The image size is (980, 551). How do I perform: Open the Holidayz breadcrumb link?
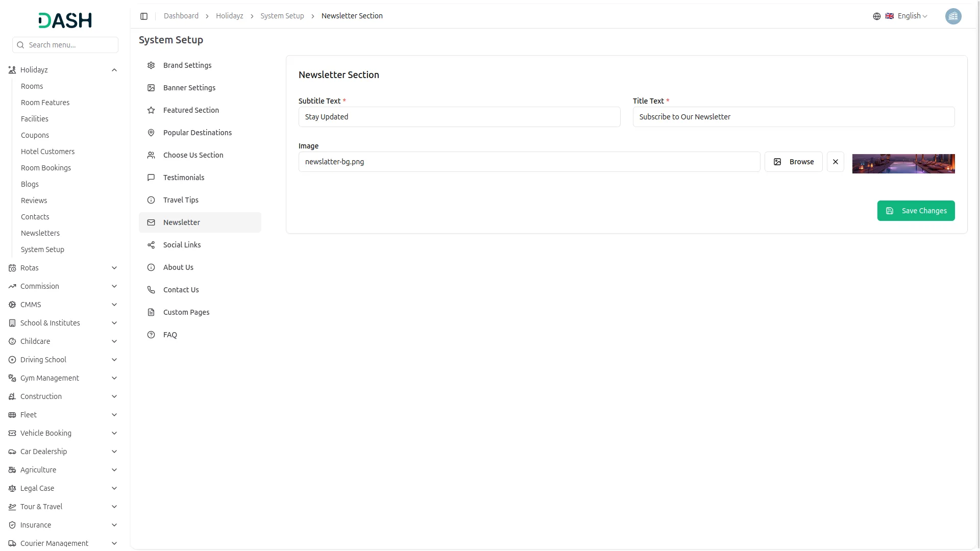tap(230, 16)
